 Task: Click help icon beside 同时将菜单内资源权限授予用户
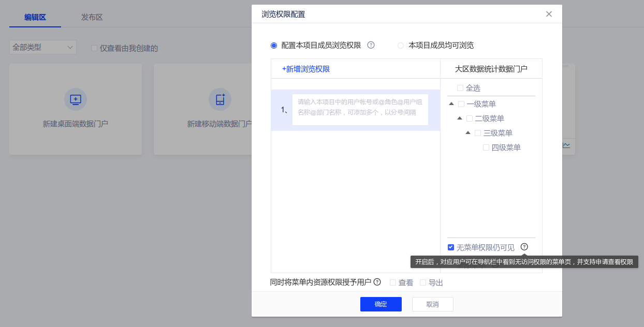[377, 282]
